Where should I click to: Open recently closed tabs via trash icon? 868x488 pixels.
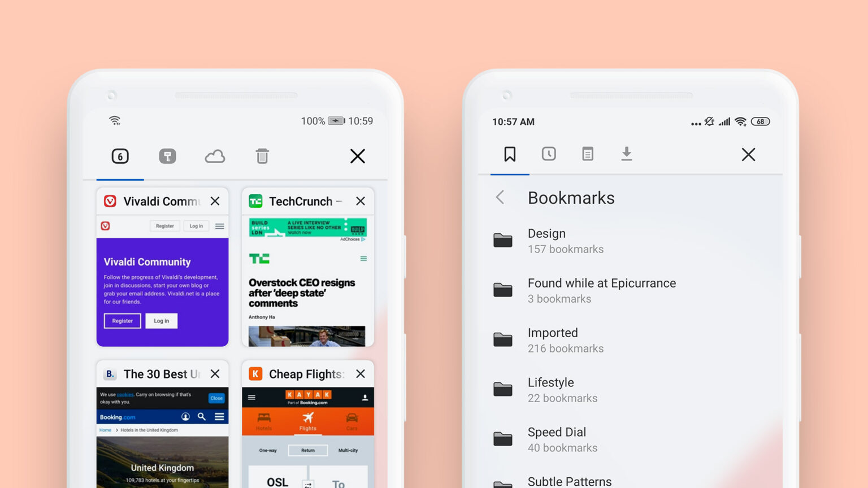(262, 156)
